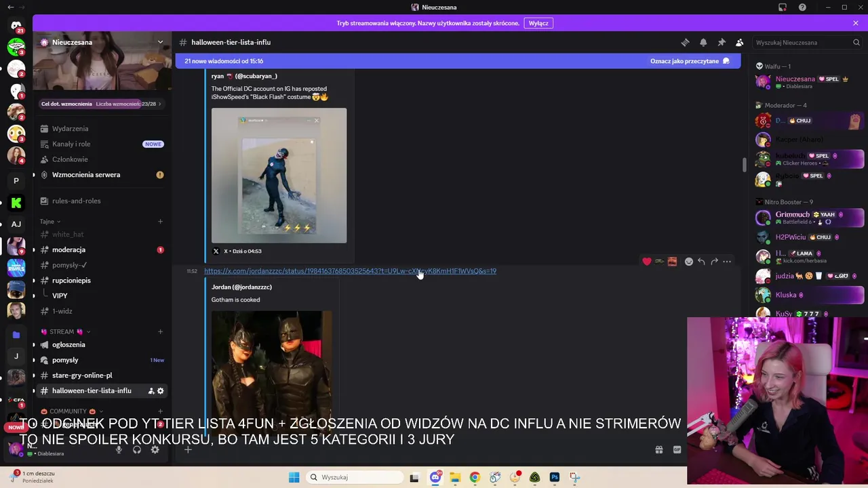This screenshot has width=868, height=488.
Task: Go back with title bar arrow
Action: click(10, 7)
